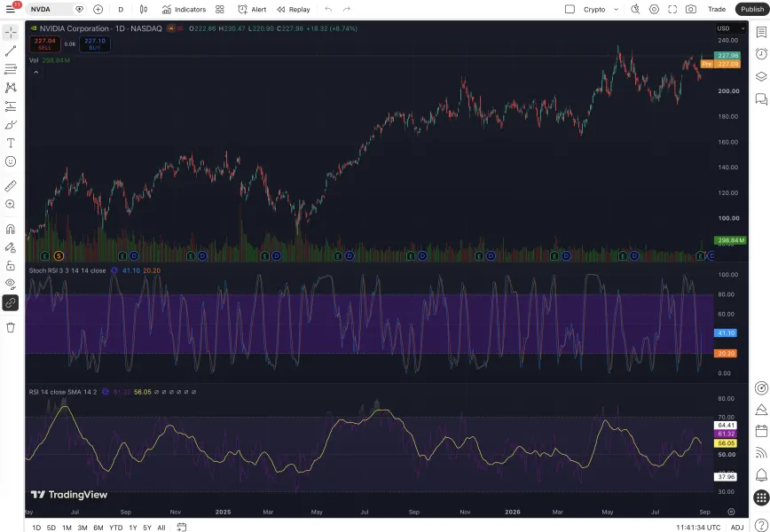Open the watchlist panel icon
Screen dimensions: 770x532
761,33
